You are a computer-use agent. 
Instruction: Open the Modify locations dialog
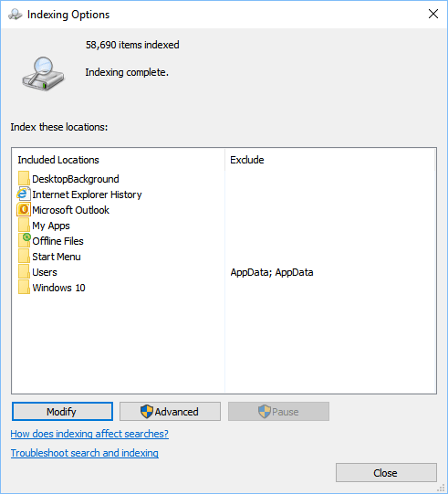click(x=62, y=412)
